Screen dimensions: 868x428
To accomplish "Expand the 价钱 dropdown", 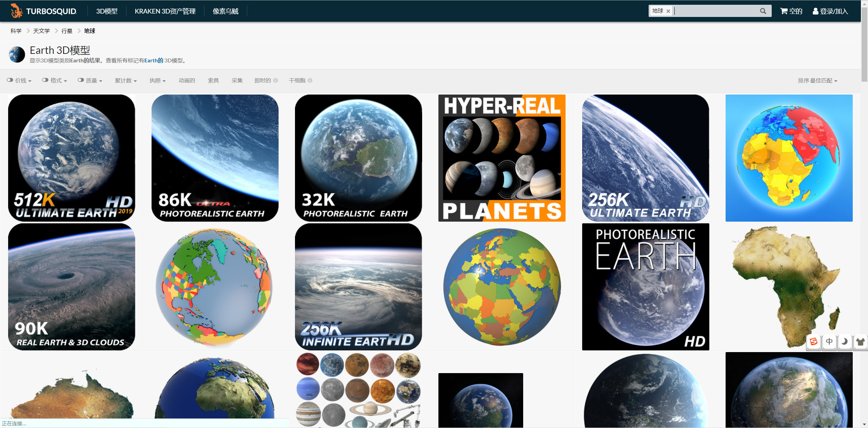I will pos(23,80).
